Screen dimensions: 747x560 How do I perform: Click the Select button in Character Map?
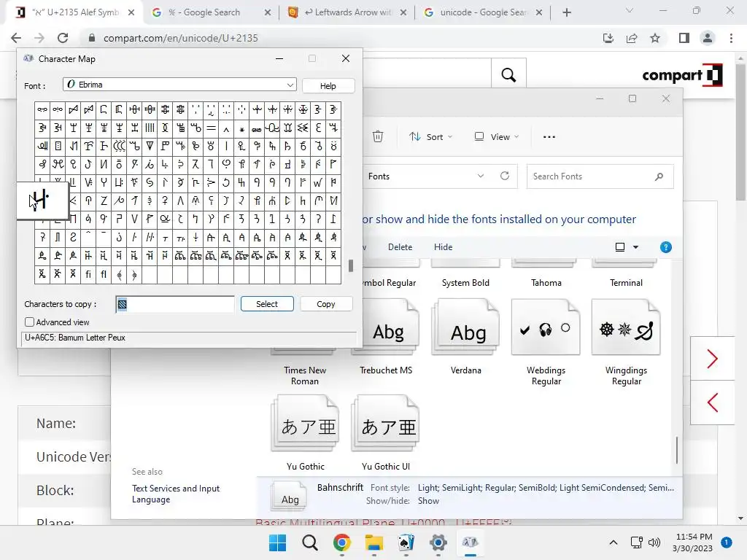pyautogui.click(x=267, y=304)
